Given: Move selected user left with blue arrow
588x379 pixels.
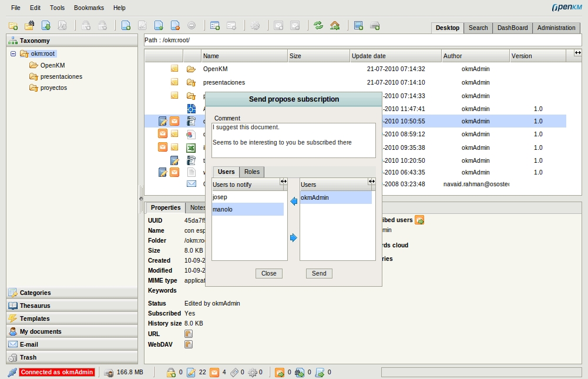Looking at the screenshot, I should (x=294, y=202).
